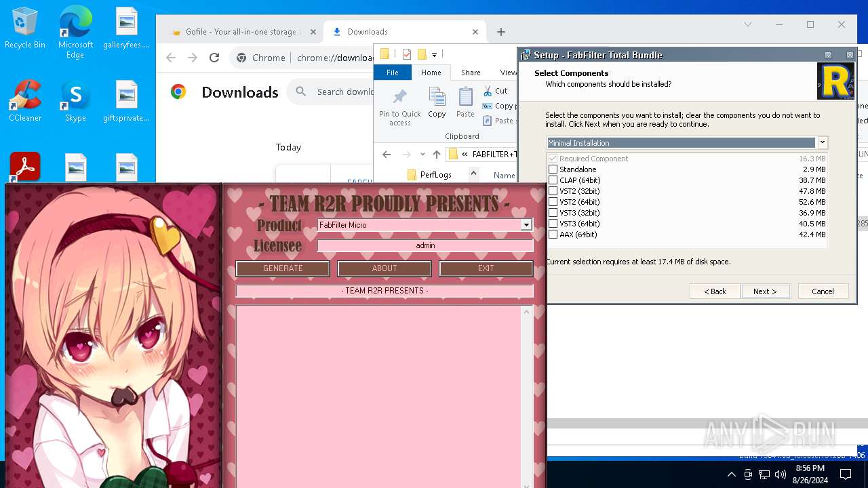868x488 pixels.
Task: Open CCleaner desktop shortcut
Action: [25, 102]
